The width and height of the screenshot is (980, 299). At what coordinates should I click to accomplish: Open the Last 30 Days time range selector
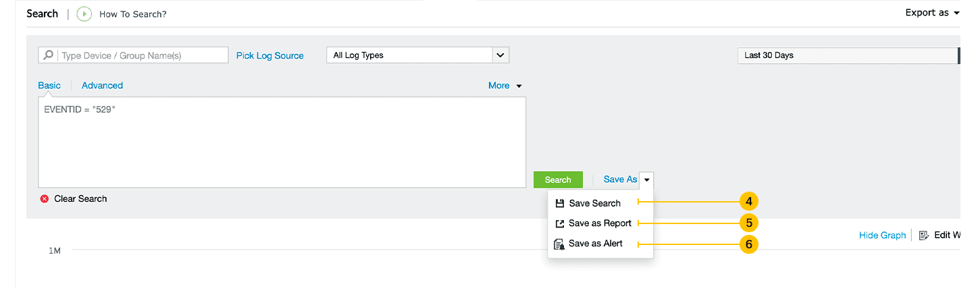(848, 55)
